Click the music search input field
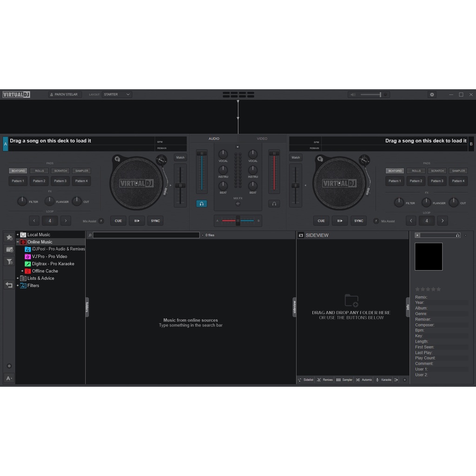This screenshot has height=476, width=476. [x=145, y=235]
